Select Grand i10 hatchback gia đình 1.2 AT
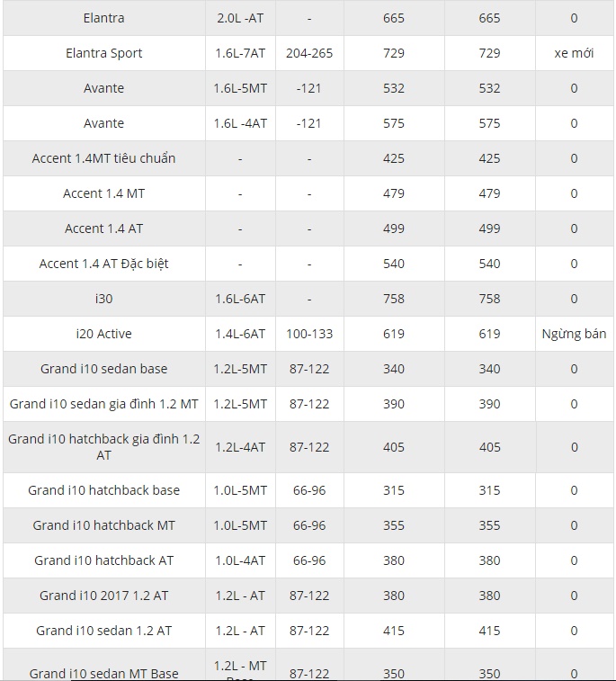The width and height of the screenshot is (616, 681). click(104, 447)
